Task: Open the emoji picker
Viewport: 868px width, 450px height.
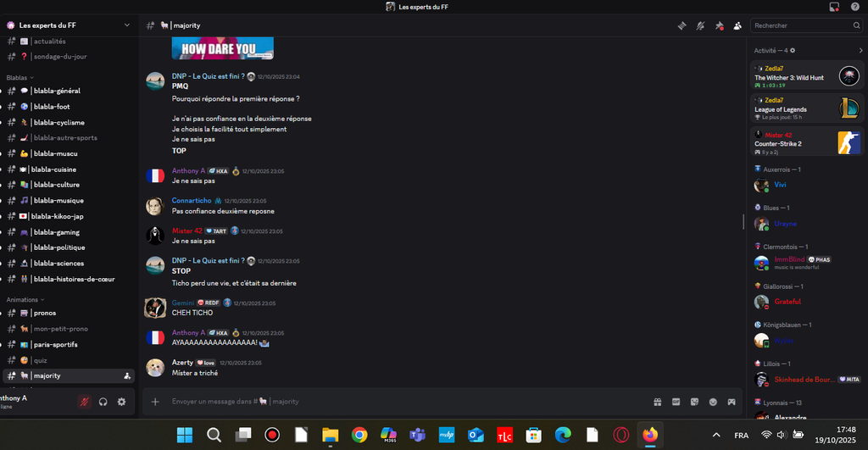Action: 713,402
